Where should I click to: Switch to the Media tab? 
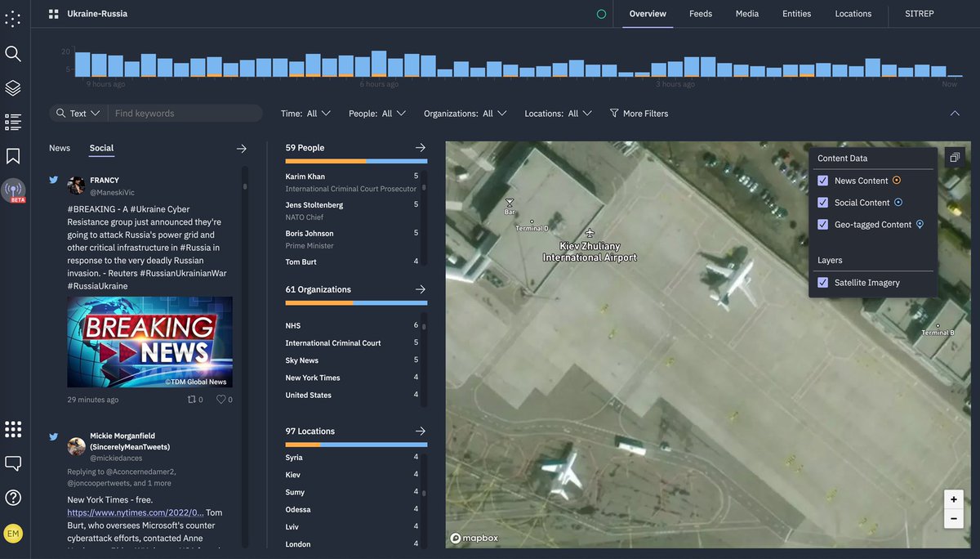747,14
